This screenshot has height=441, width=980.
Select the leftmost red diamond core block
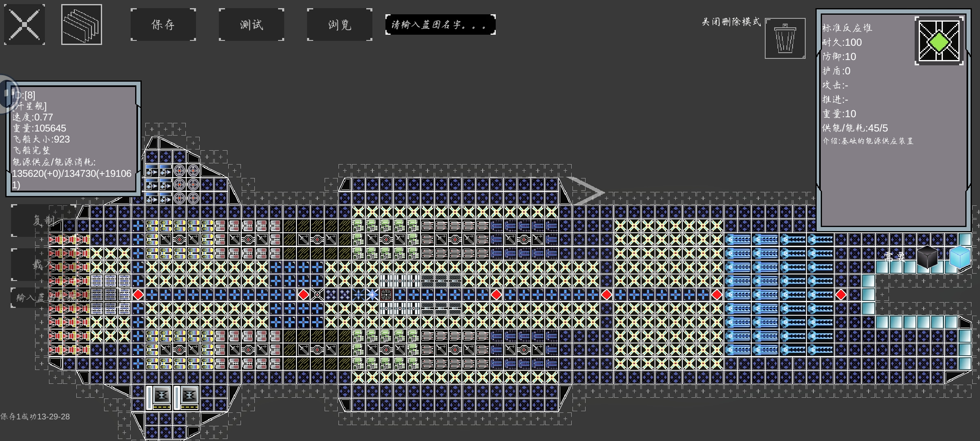138,294
